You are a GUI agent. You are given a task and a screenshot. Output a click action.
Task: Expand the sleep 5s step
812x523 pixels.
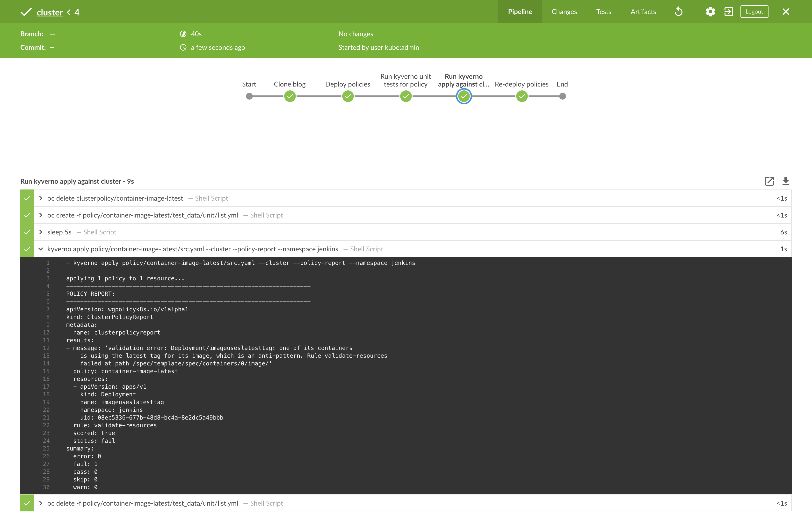[41, 232]
